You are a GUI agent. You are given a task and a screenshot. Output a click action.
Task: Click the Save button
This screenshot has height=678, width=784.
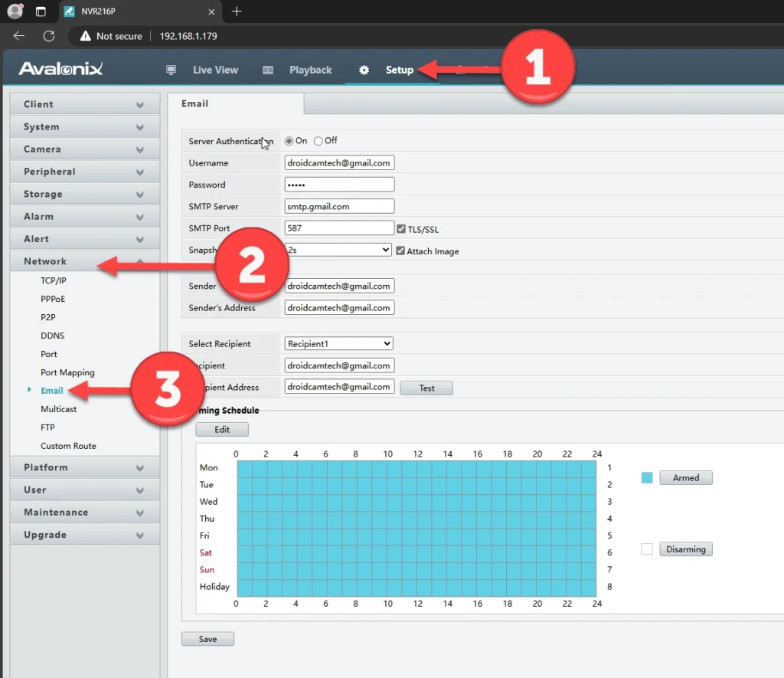click(207, 639)
